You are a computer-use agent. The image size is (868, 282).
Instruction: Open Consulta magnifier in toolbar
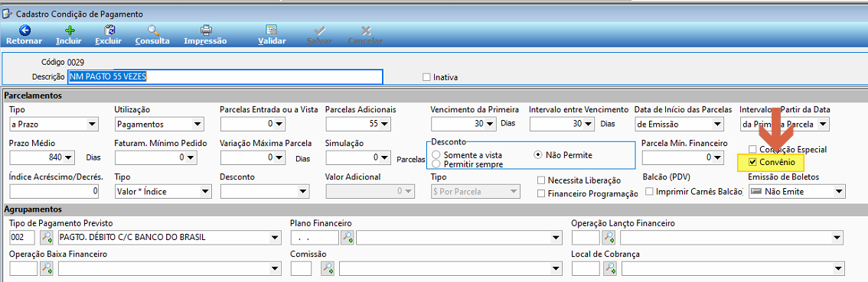click(x=153, y=31)
